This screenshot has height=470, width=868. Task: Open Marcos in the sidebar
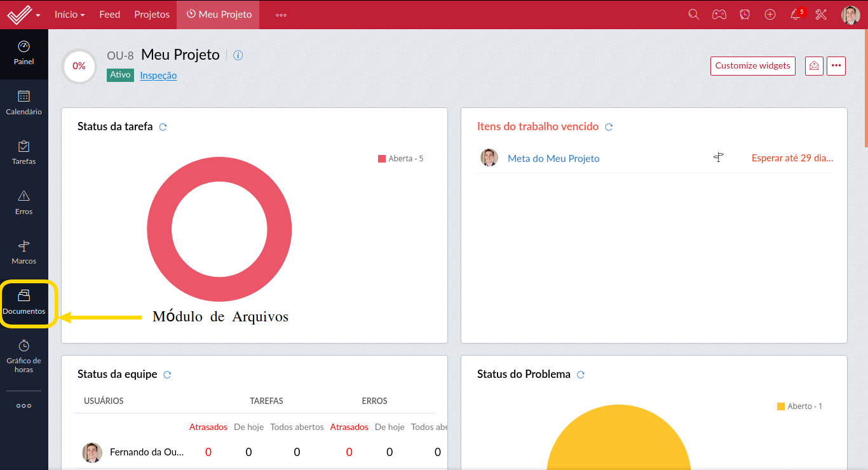click(24, 253)
